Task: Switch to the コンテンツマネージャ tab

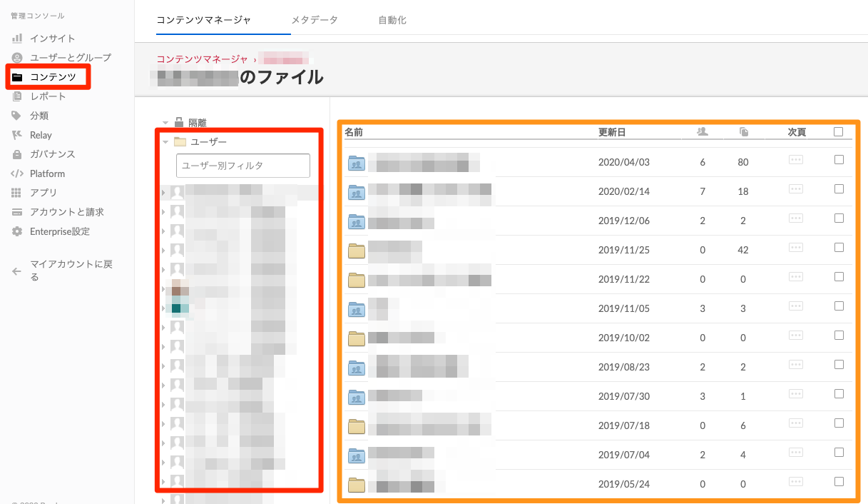Action: 203,20
